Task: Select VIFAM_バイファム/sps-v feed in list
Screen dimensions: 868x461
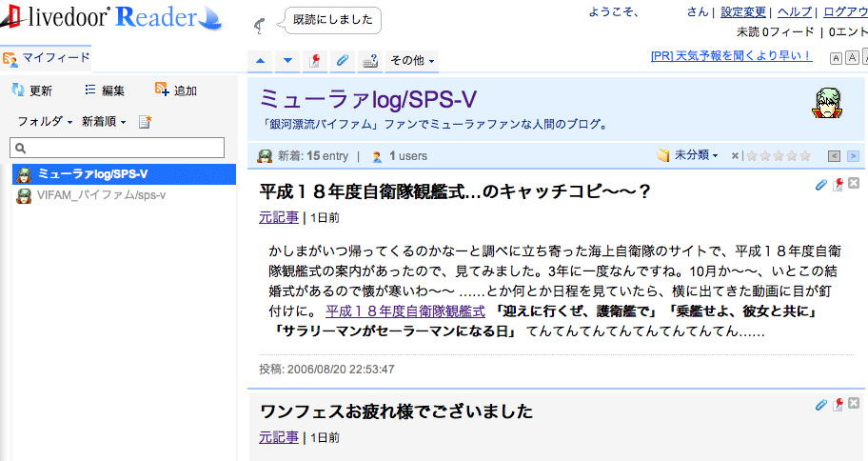Action: pyautogui.click(x=101, y=195)
